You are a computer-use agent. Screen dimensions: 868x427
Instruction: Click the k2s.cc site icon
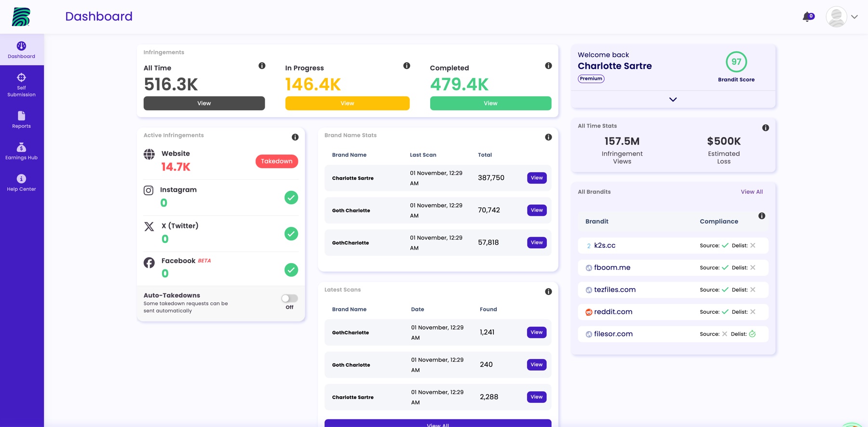point(589,246)
